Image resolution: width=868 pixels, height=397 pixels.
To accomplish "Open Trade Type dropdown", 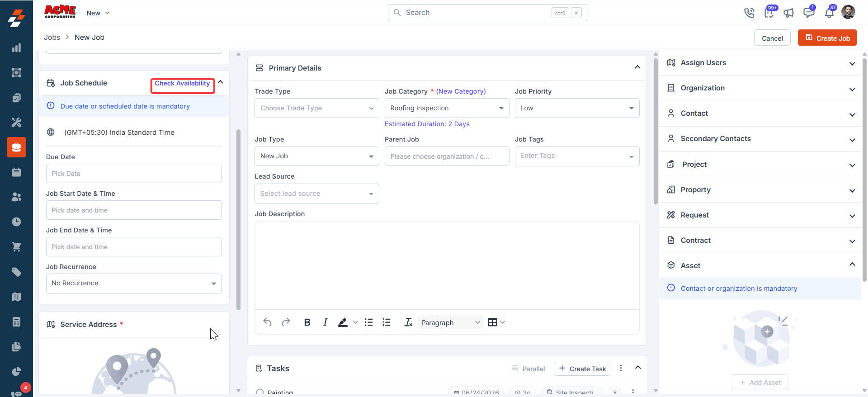I will pos(316,108).
